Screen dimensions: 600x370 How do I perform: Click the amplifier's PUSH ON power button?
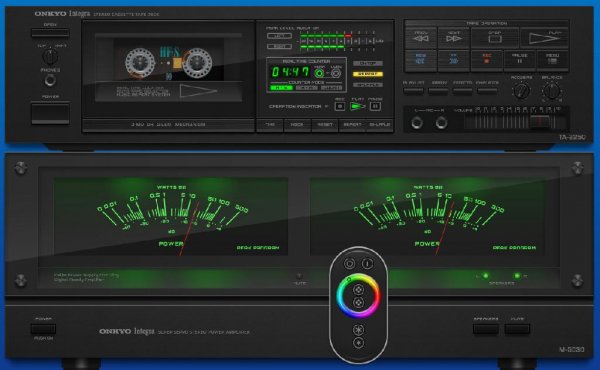tap(43, 329)
